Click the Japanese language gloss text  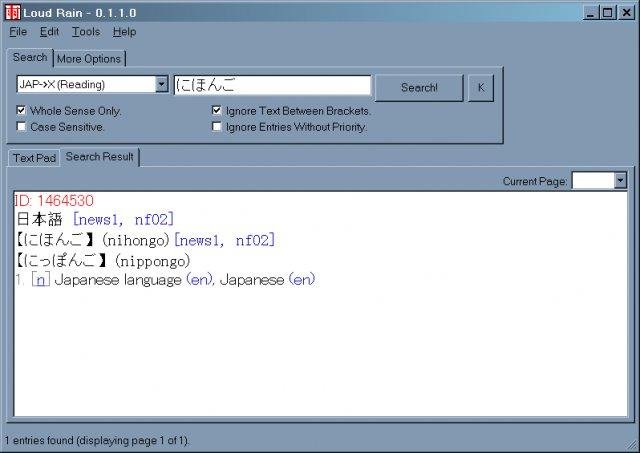118,280
